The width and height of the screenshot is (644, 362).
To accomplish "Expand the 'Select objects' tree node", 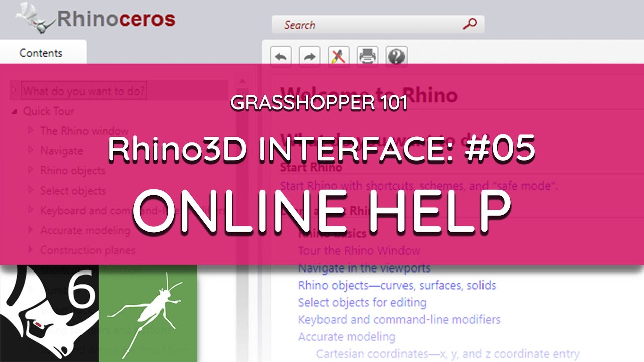I will click(x=31, y=190).
